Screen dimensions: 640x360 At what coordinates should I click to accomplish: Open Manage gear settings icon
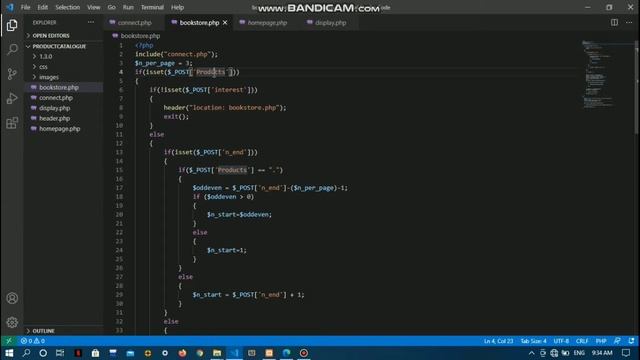tap(12, 322)
